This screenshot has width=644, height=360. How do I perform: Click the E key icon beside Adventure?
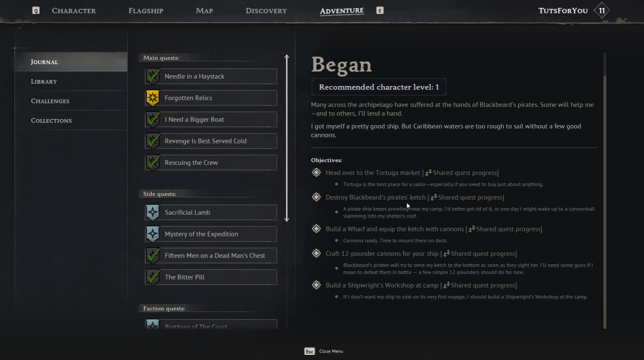tap(380, 11)
